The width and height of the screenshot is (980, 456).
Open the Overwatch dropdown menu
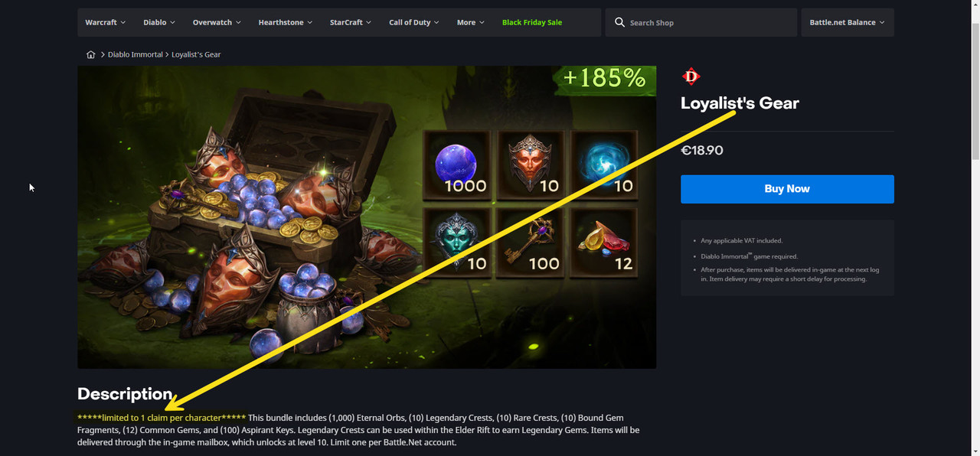[x=217, y=22]
